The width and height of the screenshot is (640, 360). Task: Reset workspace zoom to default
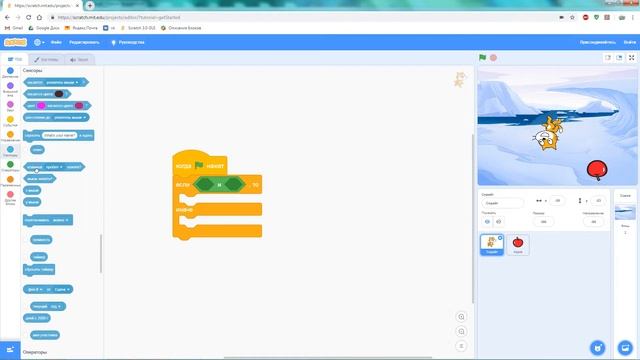point(461,346)
